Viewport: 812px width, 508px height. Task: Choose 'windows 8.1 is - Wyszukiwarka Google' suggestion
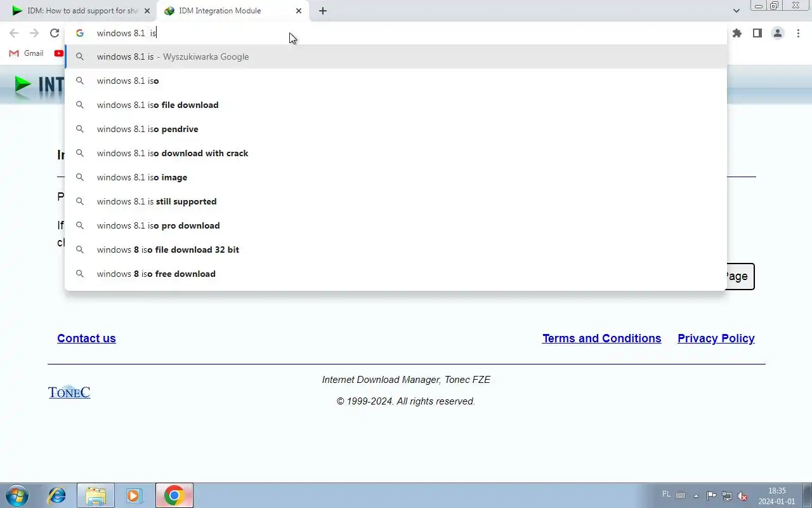coord(396,57)
